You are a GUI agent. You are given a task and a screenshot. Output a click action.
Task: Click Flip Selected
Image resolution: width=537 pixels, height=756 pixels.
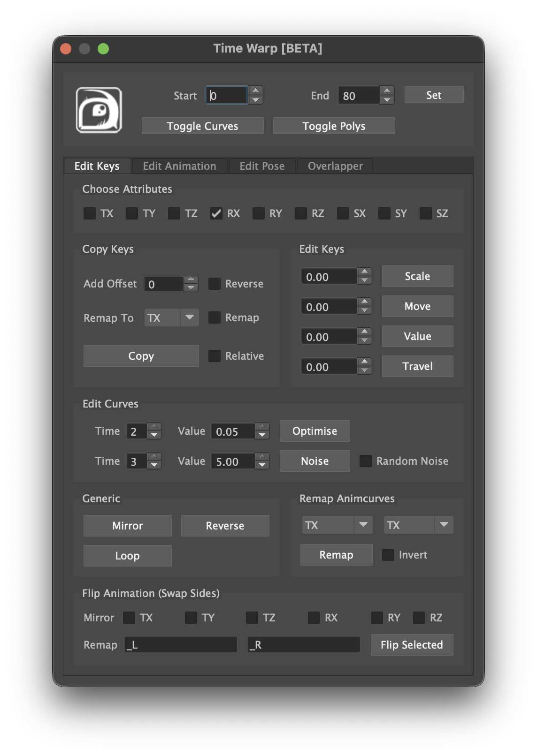(x=412, y=645)
